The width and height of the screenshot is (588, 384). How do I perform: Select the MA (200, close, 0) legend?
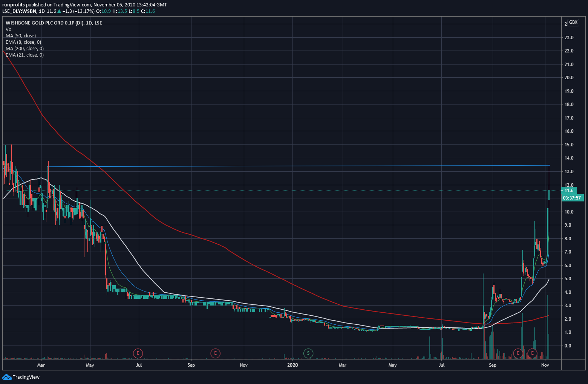point(24,49)
